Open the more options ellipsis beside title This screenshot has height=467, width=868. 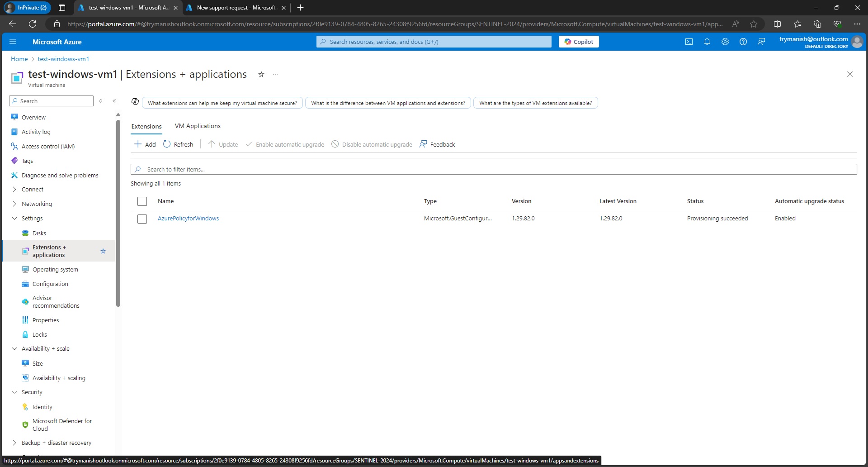276,75
